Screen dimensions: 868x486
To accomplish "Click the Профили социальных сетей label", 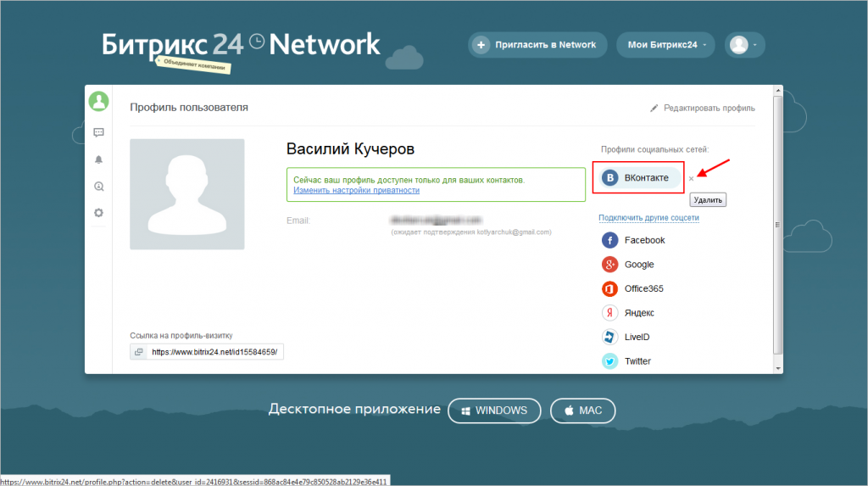I will tap(655, 149).
